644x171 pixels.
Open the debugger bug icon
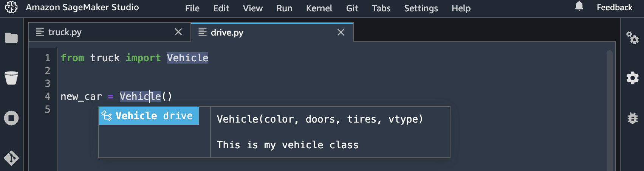pos(632,118)
